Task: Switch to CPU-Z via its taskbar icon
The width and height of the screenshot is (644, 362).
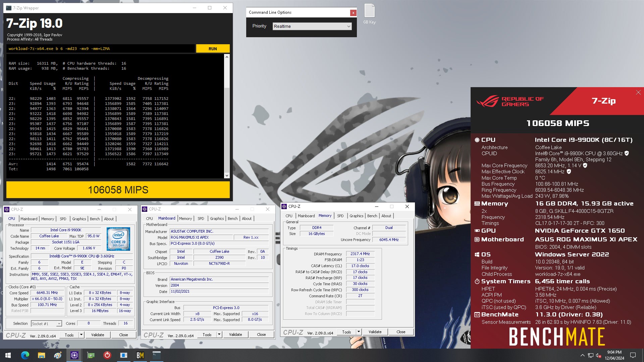Action: coord(74,355)
